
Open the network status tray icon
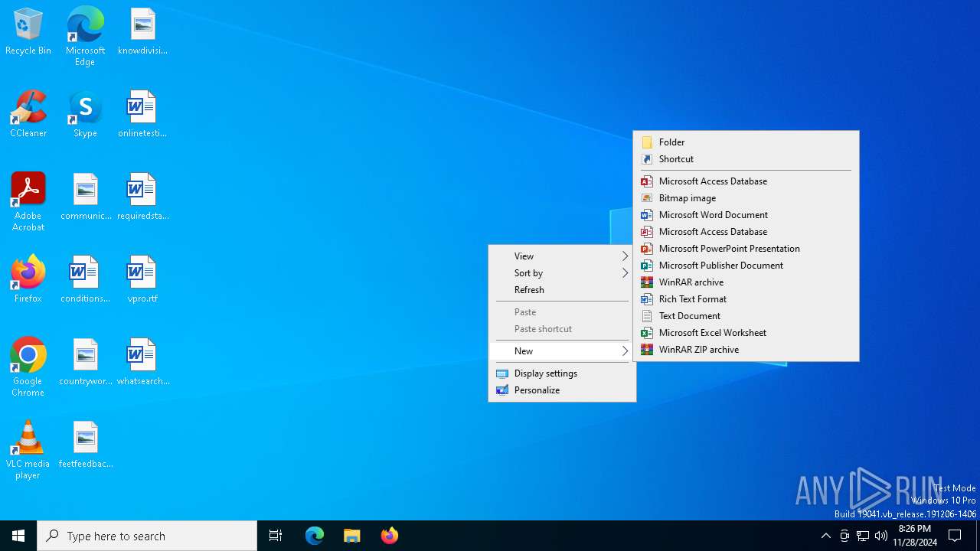863,536
